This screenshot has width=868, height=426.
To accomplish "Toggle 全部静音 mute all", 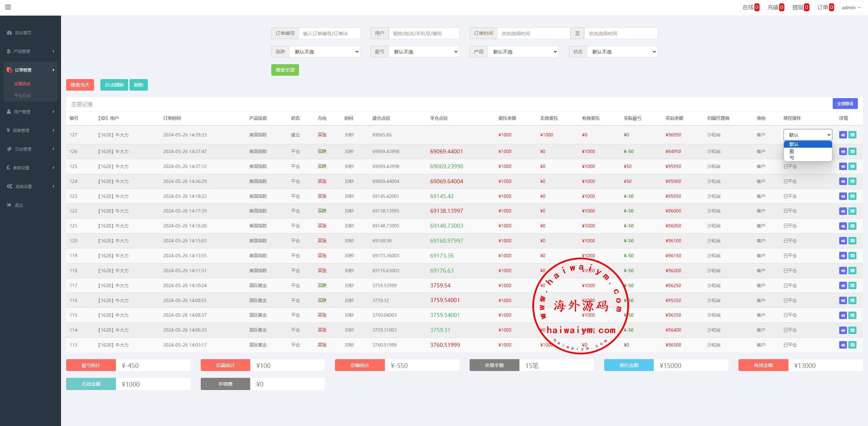I will [x=845, y=104].
